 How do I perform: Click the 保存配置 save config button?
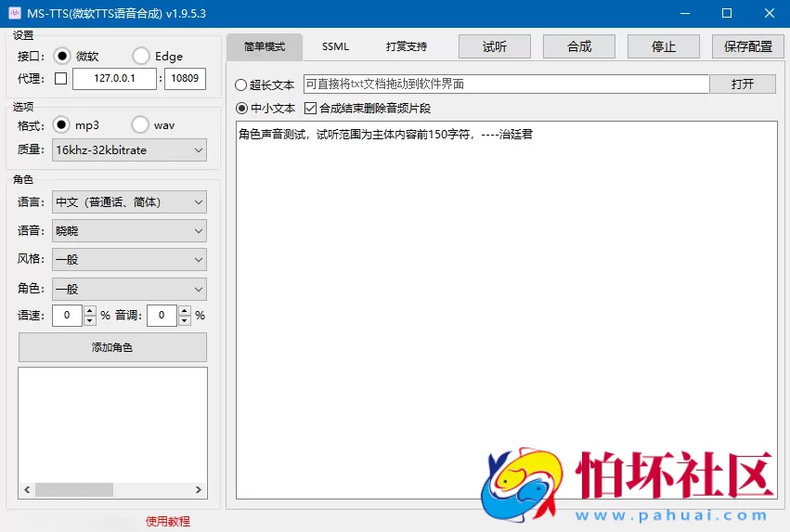[x=748, y=46]
